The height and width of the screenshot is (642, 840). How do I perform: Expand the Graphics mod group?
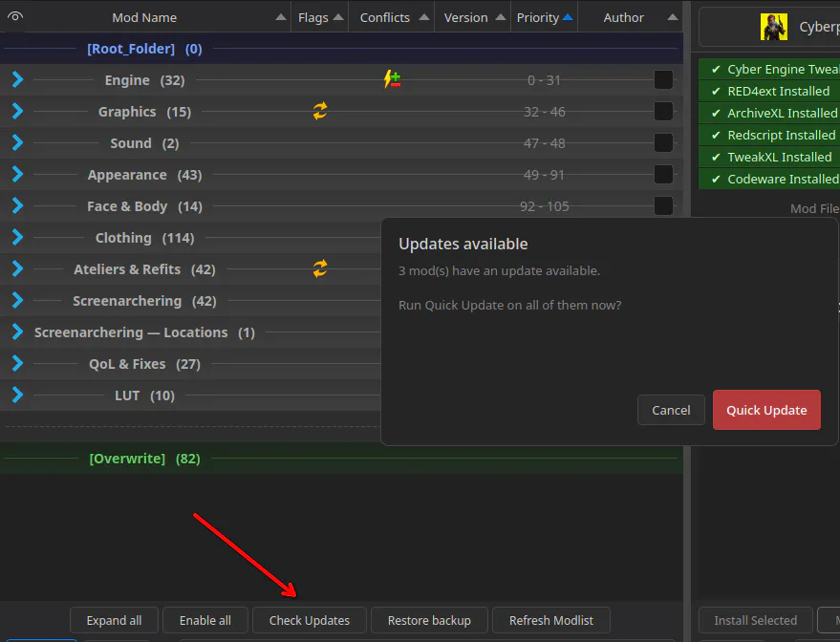click(17, 112)
